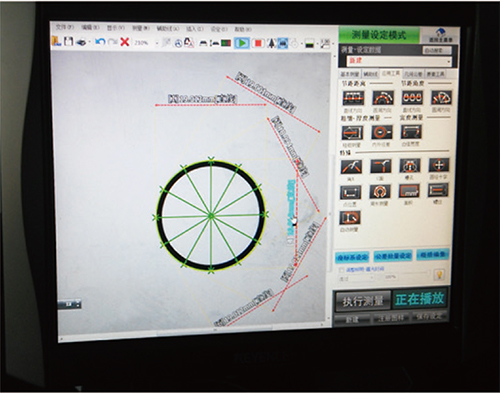This screenshot has height=393, width=500.
Task: Switch to the first measurement tools tab
Action: 349,74
